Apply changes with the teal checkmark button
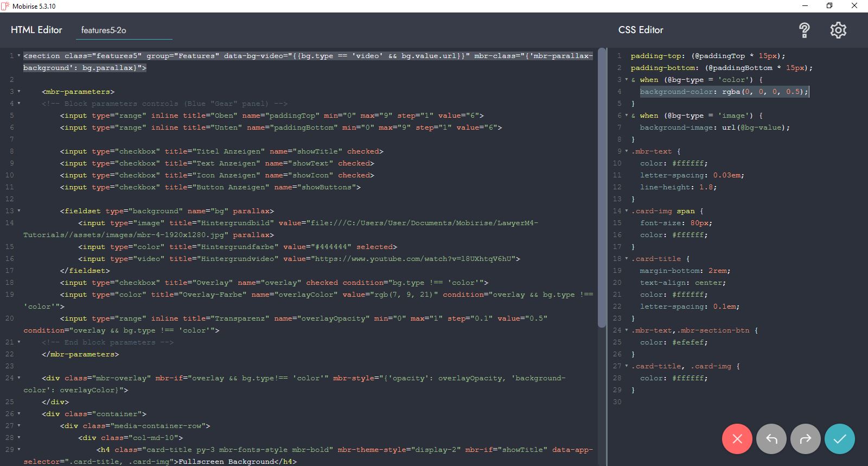Screen dimensions: 868x466 pos(839,439)
